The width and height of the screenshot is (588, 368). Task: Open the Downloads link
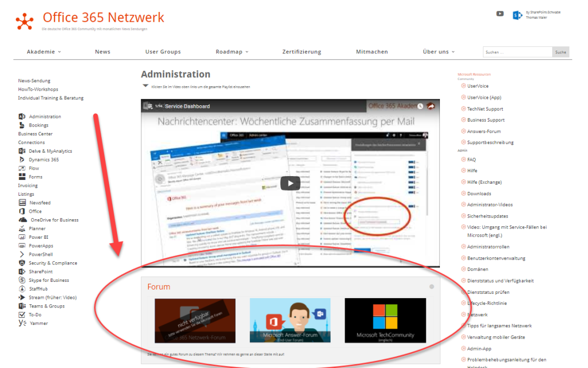point(479,194)
